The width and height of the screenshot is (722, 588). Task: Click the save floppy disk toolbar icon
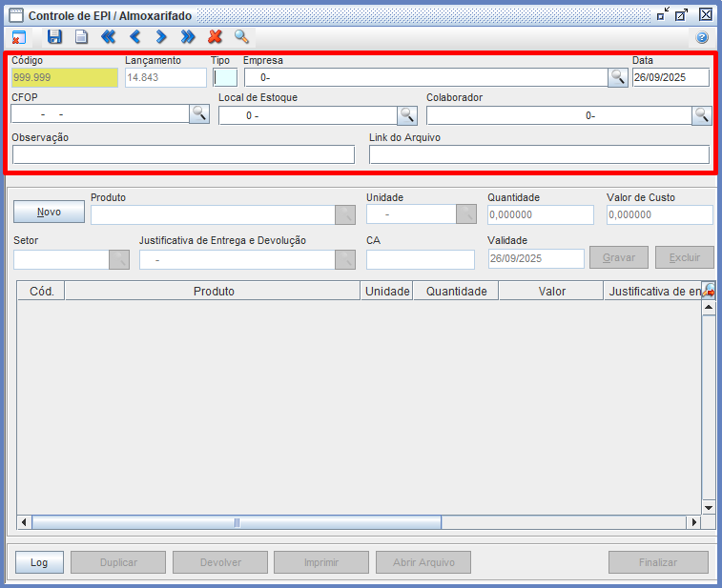point(54,37)
